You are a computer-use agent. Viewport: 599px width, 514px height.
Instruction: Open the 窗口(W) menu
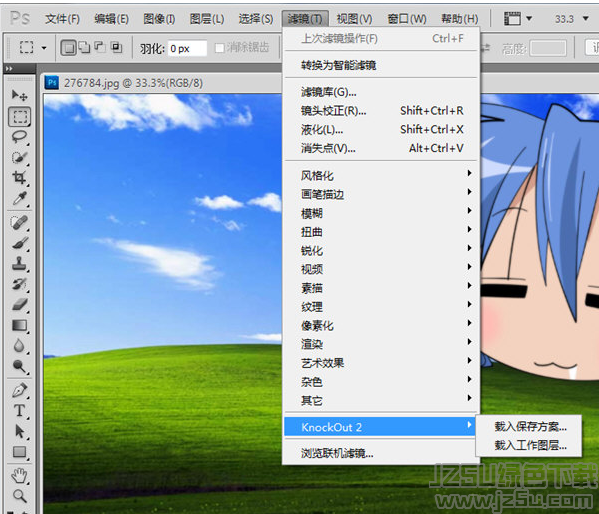click(407, 18)
